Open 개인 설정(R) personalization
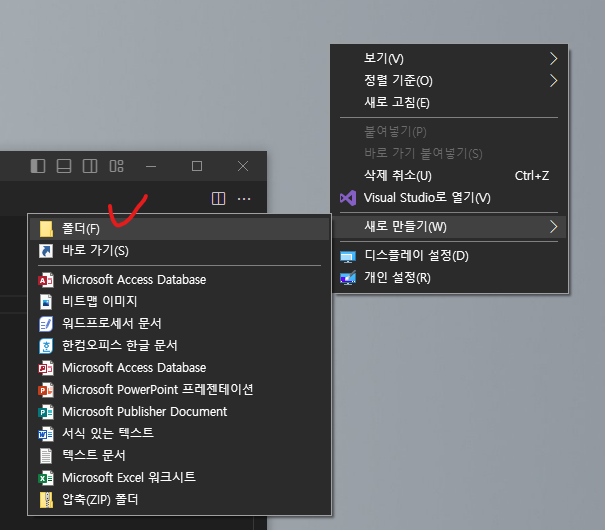This screenshot has height=530, width=605. [x=450, y=278]
